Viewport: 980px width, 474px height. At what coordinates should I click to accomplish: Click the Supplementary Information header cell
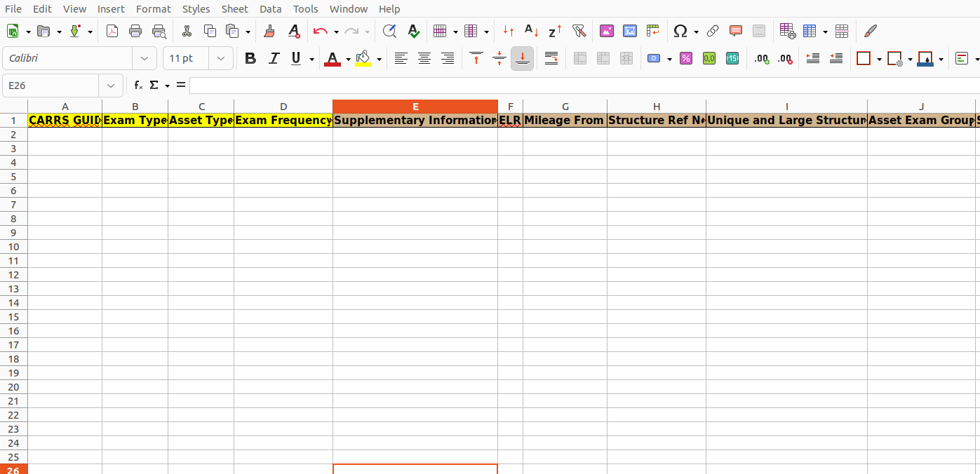(415, 120)
